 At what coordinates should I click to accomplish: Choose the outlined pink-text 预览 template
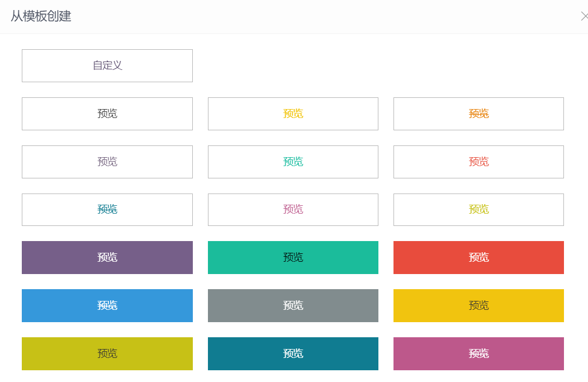coord(293,210)
